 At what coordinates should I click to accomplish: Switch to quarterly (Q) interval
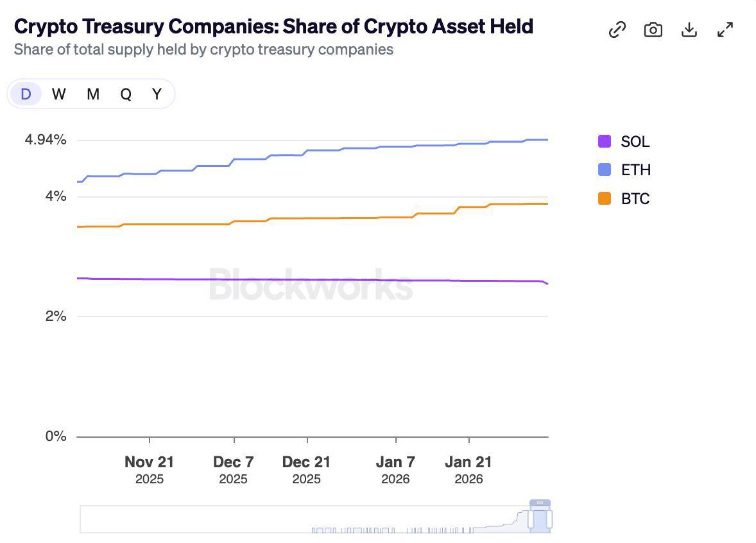[126, 94]
